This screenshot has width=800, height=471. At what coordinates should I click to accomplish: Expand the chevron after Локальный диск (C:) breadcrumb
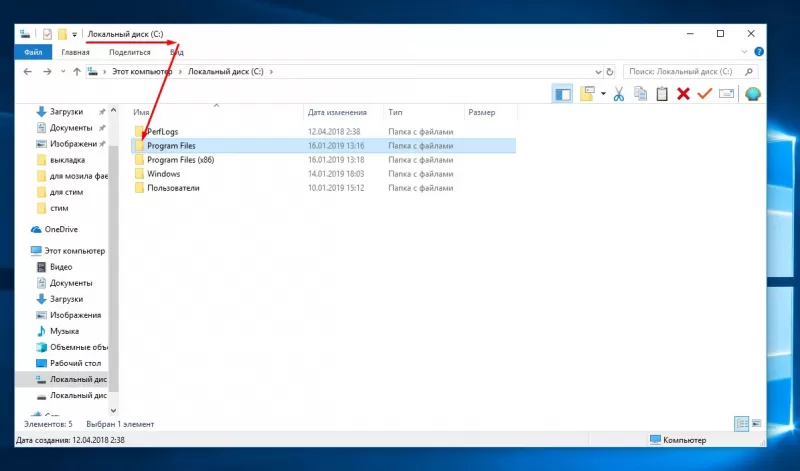271,72
